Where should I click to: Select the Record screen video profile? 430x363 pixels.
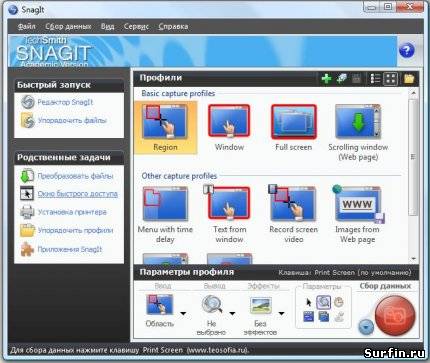pos(294,215)
